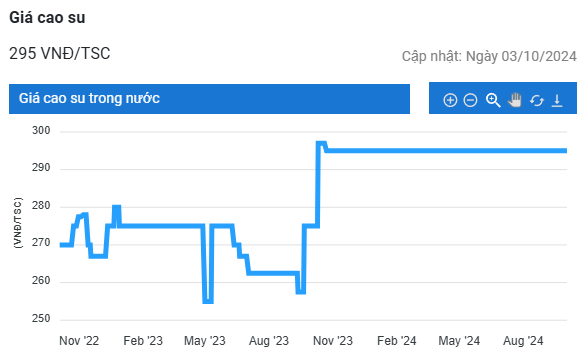Click the 300 value on the y-axis

pos(41,130)
